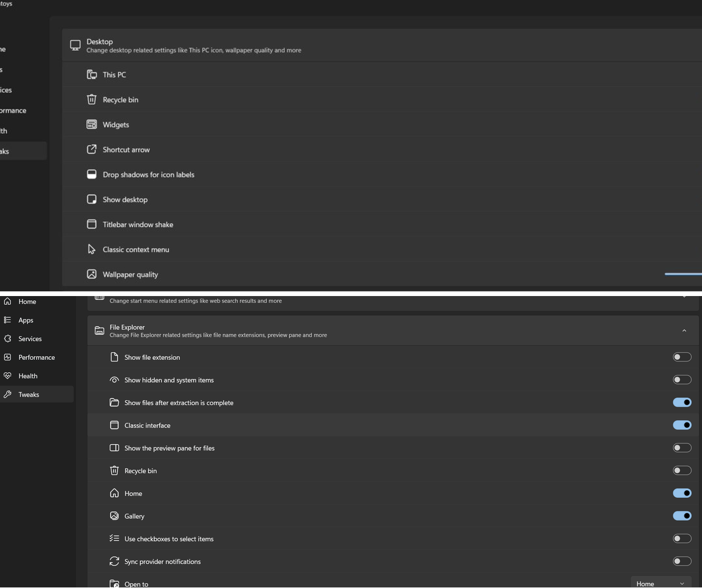Click the preview pane row icon
702x588 pixels.
(115, 448)
